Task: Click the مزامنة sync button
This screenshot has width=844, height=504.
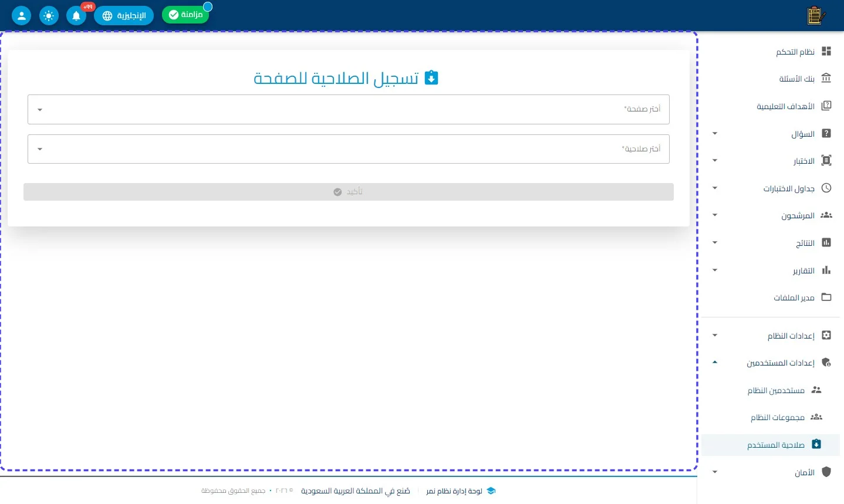Action: (185, 14)
